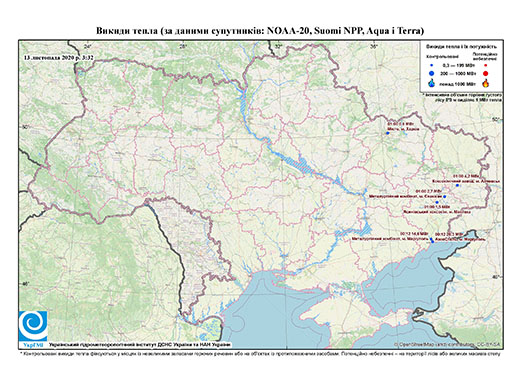
Task: Click the large blue circle legend symbol
Action: coord(432,73)
